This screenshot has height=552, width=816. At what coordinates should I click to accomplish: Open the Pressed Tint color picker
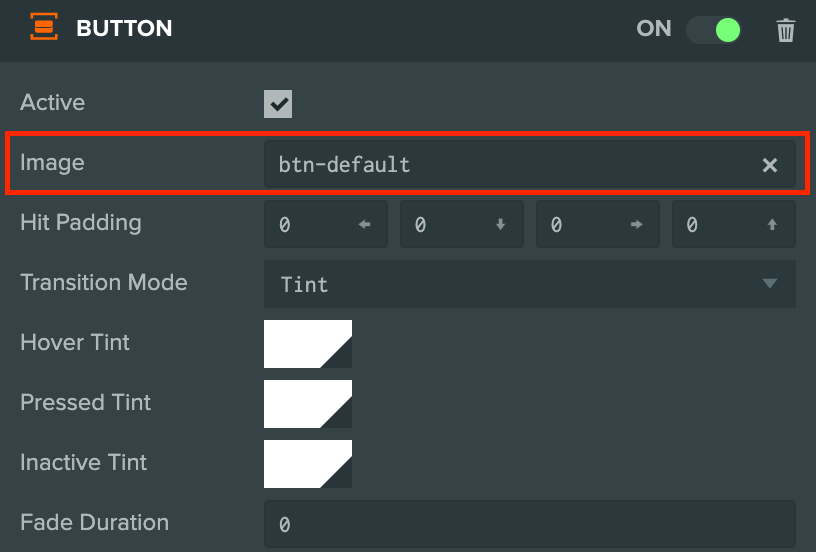(x=308, y=404)
